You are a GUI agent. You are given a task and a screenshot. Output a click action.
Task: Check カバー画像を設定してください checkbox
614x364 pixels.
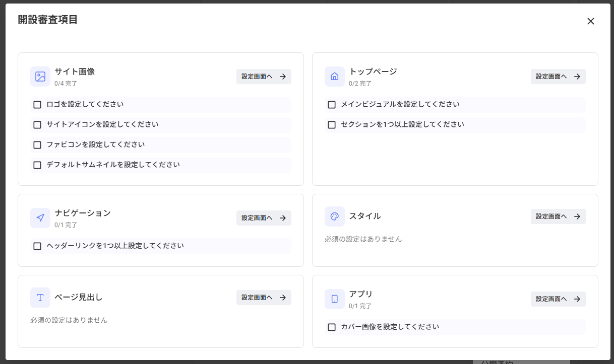click(x=332, y=327)
